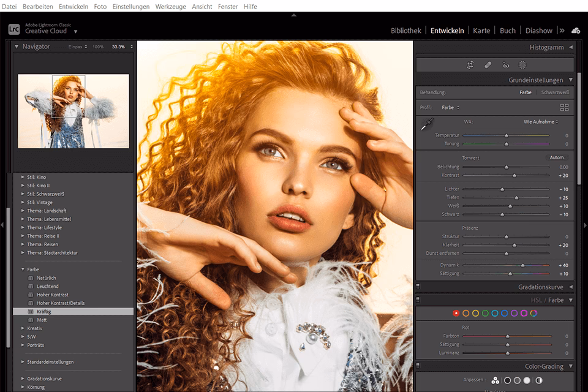Collapse the Grundeinstellungen panel
The width and height of the screenshot is (588, 392).
(571, 79)
